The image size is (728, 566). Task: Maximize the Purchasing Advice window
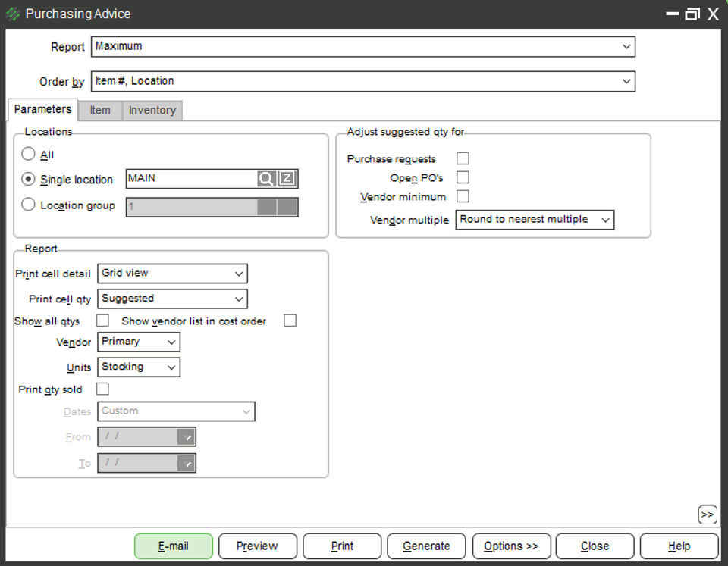click(x=692, y=14)
